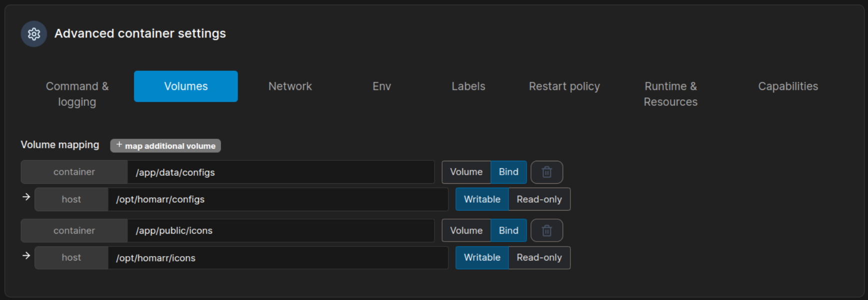Set /app/data/configs mapping type to Volume
Screen dimensions: 868x300
coord(466,172)
